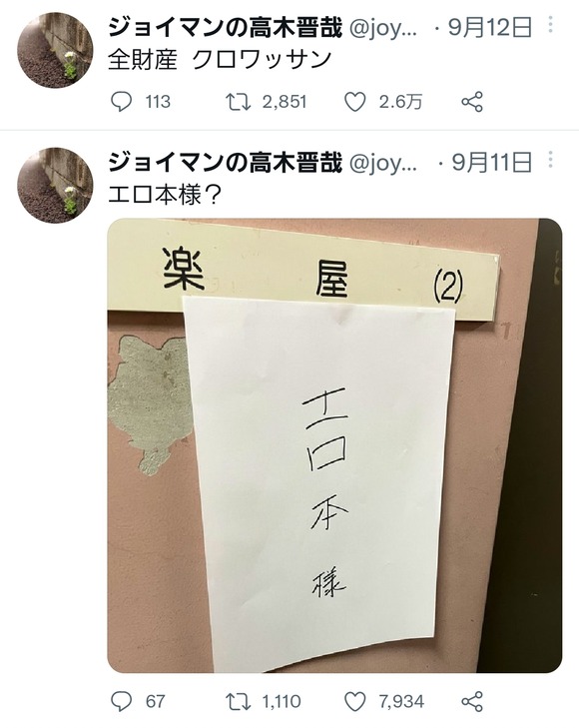Like the エロ本様？ tweet
Viewport: 579px width, 728px height.
(x=355, y=701)
